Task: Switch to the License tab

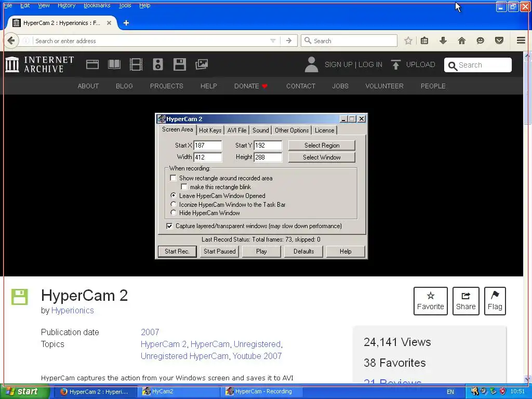Action: [x=324, y=130]
